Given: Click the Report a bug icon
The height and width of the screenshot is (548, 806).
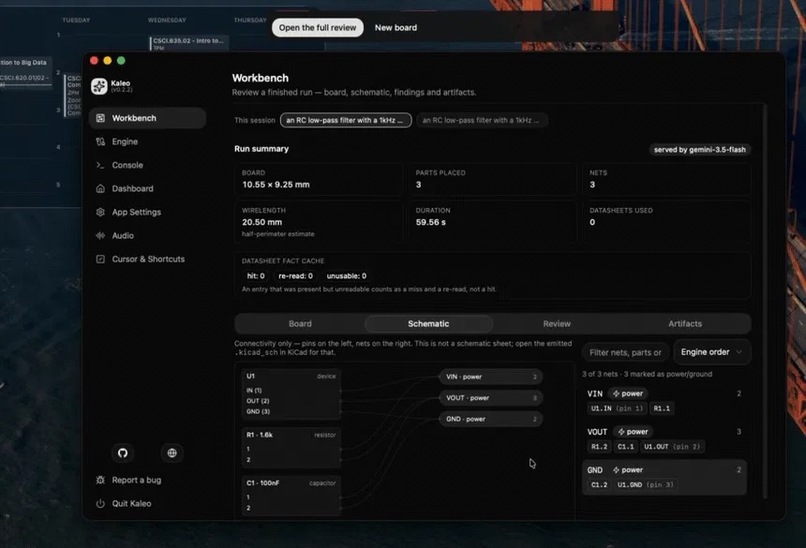Looking at the screenshot, I should [x=100, y=480].
